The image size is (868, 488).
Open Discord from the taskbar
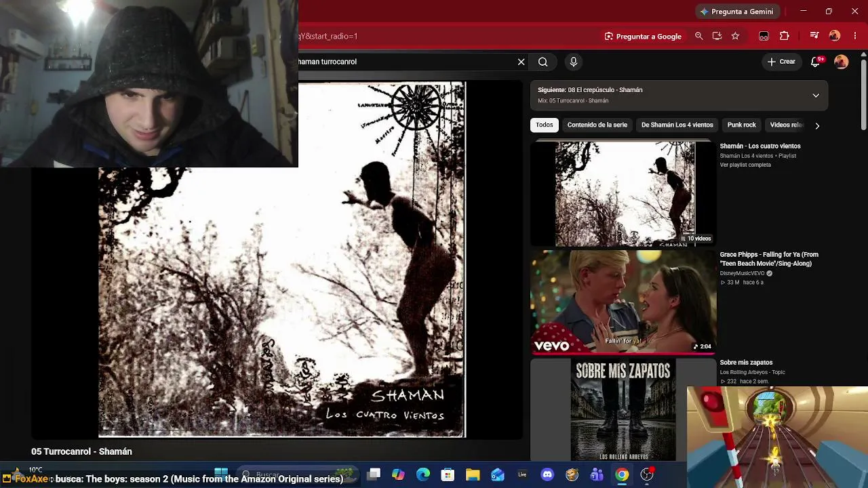pyautogui.click(x=547, y=475)
